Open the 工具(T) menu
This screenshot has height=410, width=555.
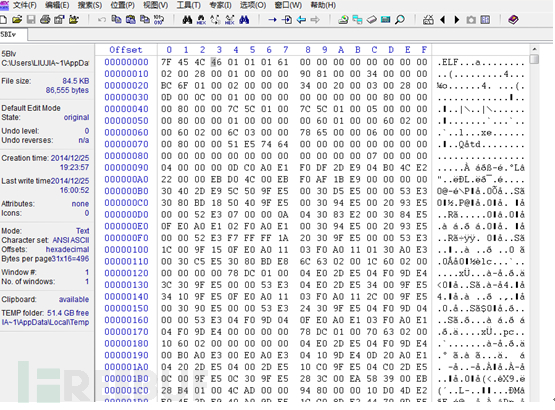pos(189,5)
